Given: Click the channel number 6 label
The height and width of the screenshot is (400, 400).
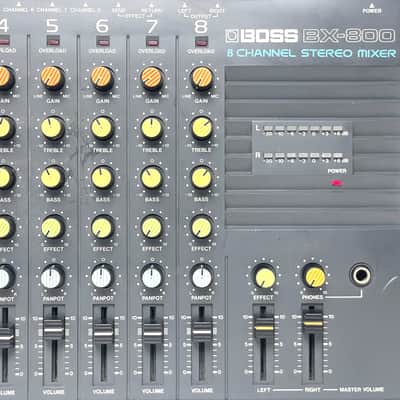Looking at the screenshot, I should (102, 26).
